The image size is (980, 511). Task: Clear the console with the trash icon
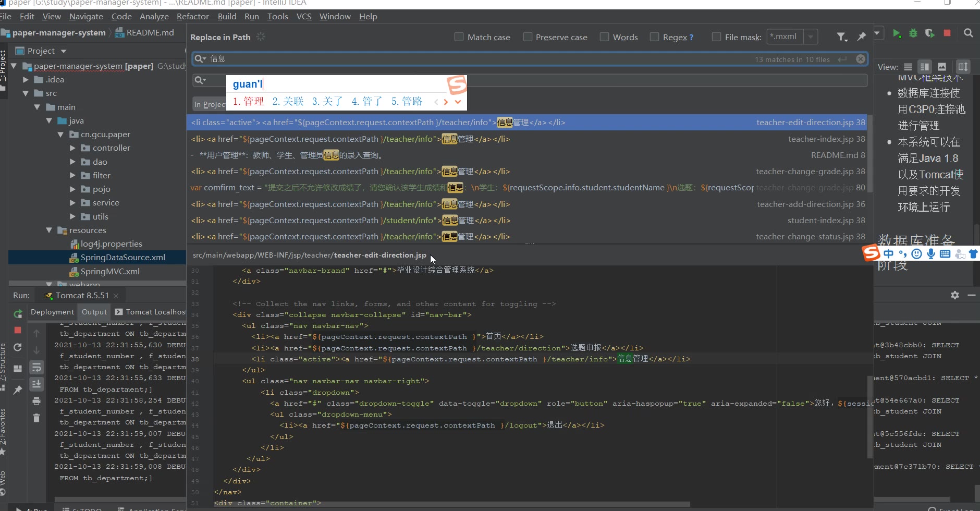pos(36,418)
